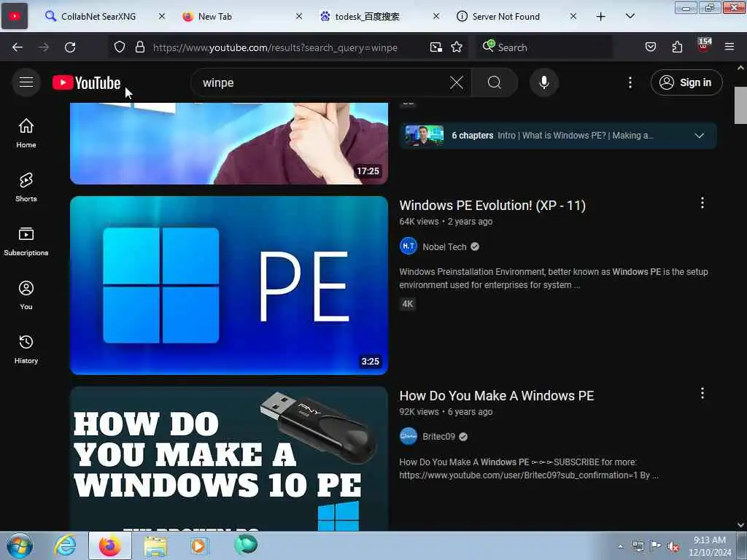747x560 pixels.
Task: Open the Windows 10 PE USB thumbnail
Action: point(228,459)
